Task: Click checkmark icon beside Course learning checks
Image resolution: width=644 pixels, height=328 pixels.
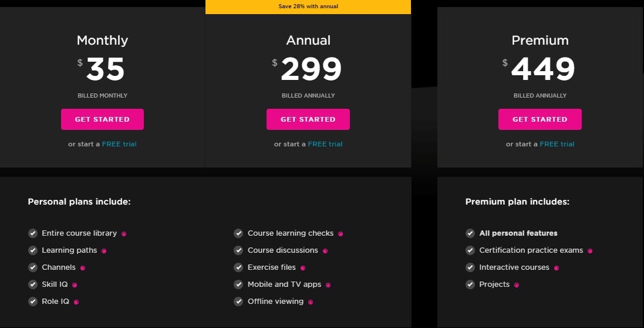Action: 238,233
